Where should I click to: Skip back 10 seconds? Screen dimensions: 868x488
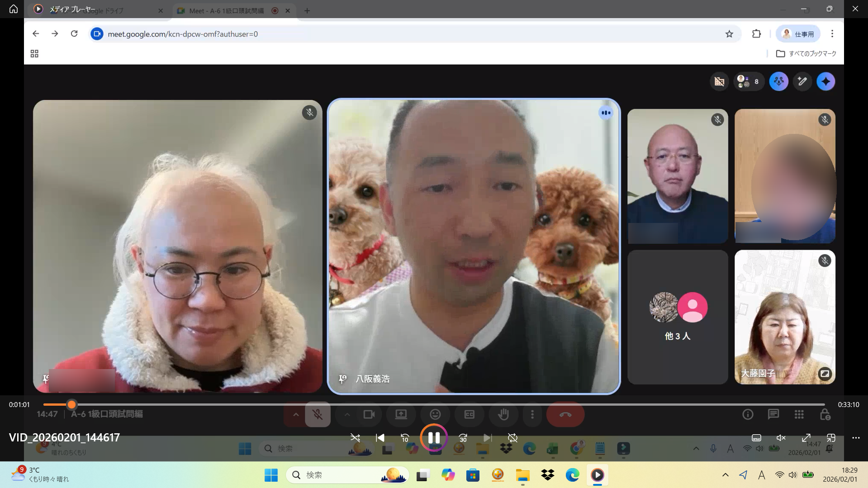pyautogui.click(x=405, y=438)
